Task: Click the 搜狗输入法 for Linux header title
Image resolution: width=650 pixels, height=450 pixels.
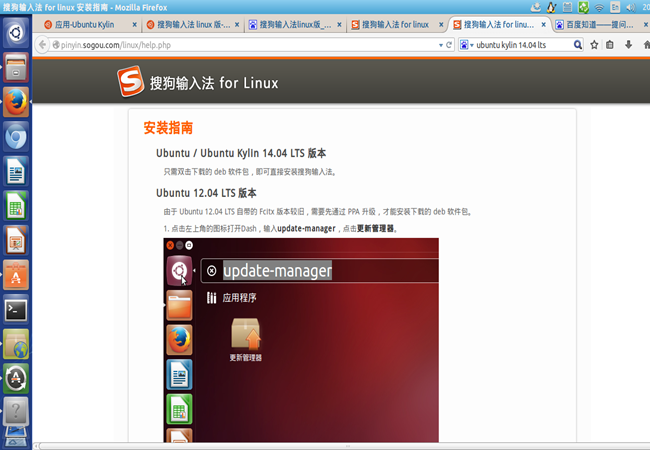Action: [x=214, y=83]
